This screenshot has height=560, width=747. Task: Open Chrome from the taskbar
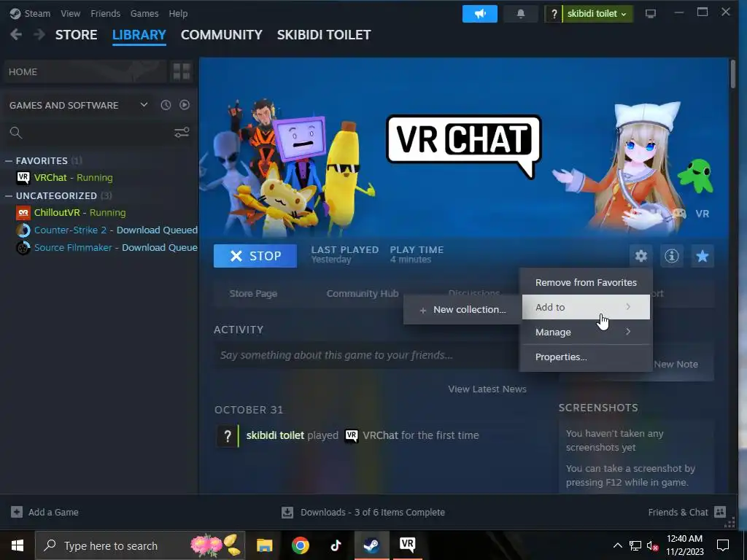coord(300,545)
